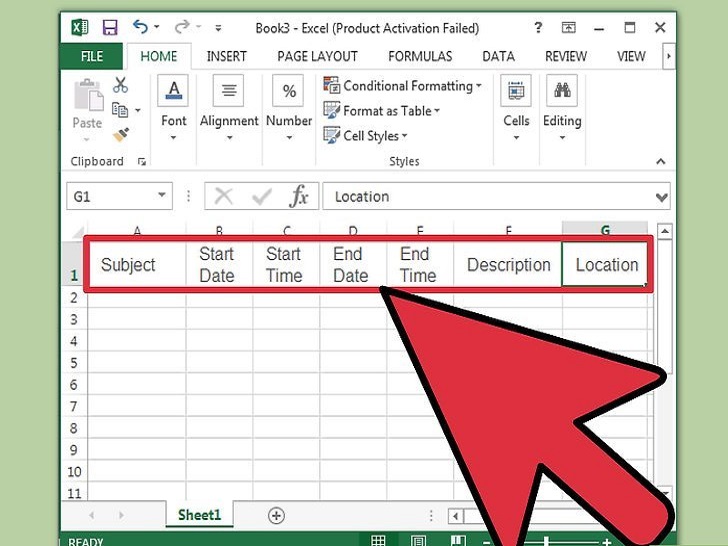Open the Undo history dropdown arrow
Viewport: 728px width, 546px height.
coord(157,27)
